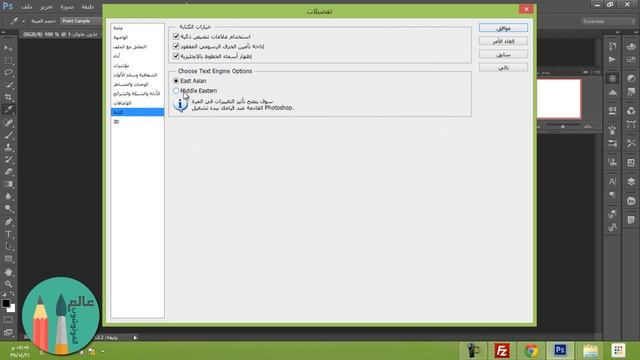Open the Layers panel icon
Viewport: 640px width, 360px height.
point(631,181)
